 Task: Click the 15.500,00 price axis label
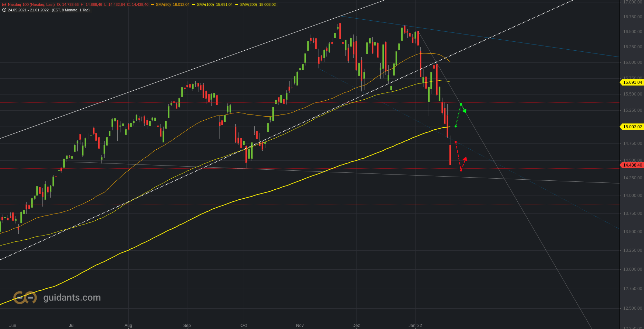633,94
